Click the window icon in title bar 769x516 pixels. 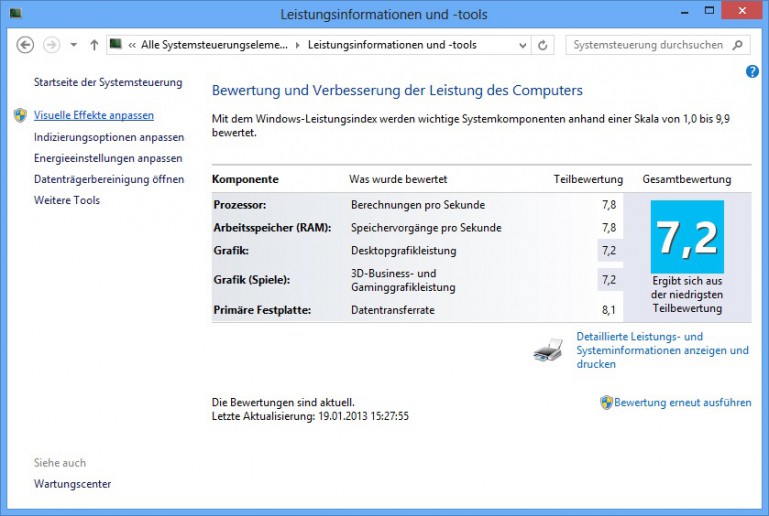tap(16, 13)
